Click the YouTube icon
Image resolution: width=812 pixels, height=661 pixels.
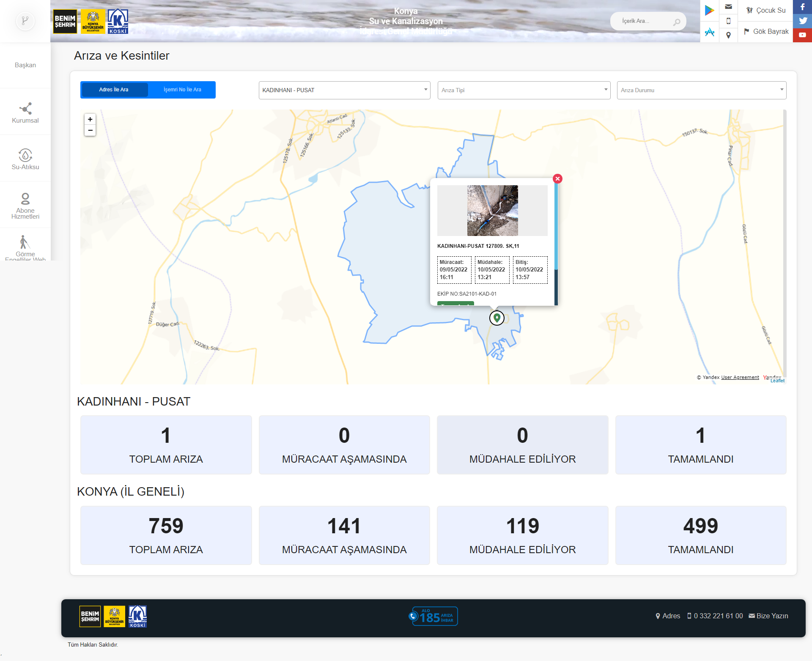click(802, 35)
